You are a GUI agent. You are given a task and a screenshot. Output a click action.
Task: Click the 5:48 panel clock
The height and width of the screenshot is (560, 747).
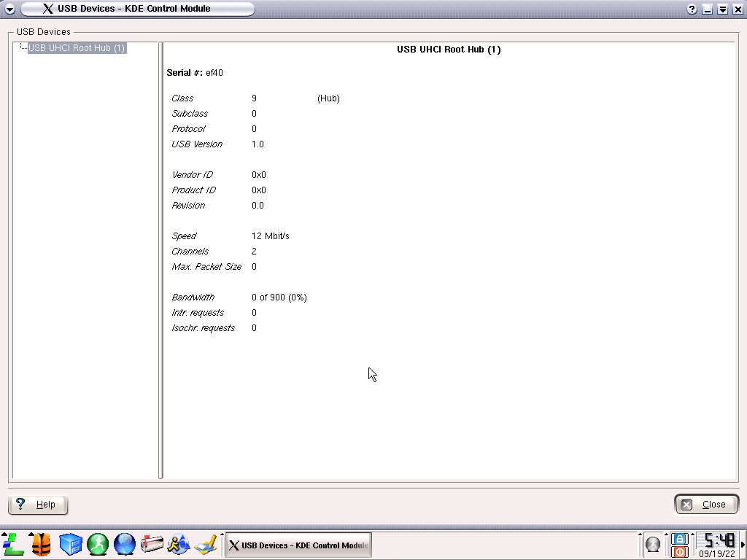tap(716, 540)
